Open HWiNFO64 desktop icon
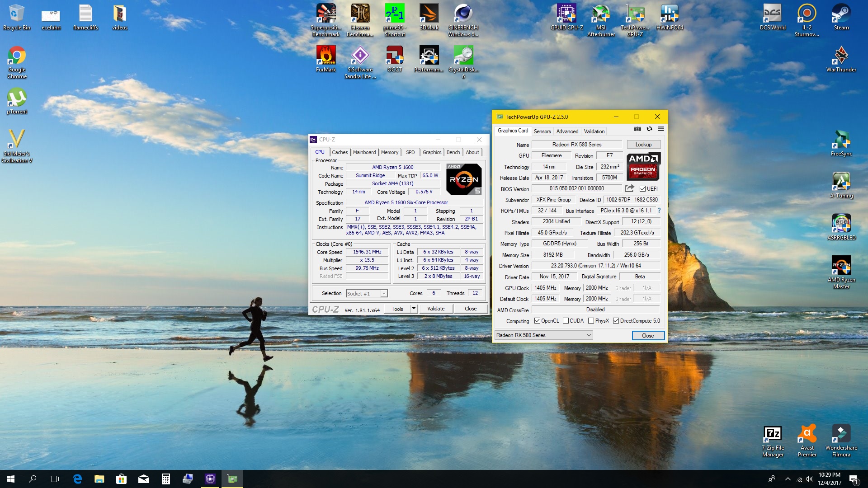This screenshot has width=868, height=488. (x=670, y=17)
